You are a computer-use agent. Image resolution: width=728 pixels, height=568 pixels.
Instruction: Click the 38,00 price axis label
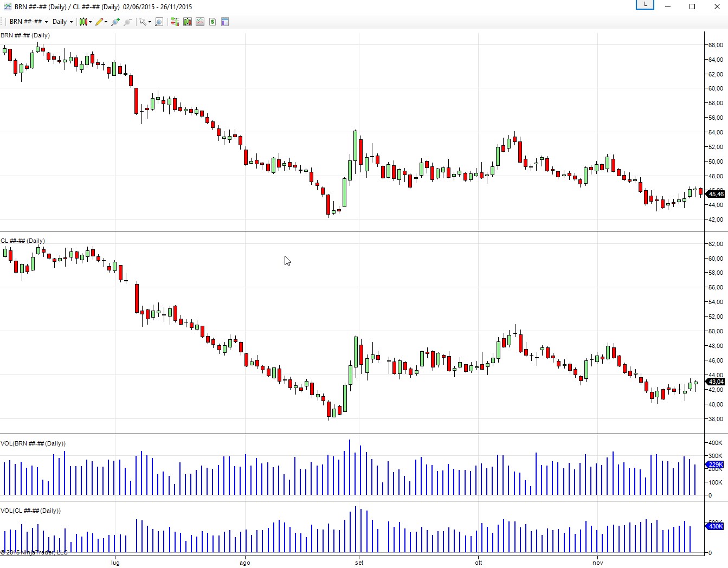(716, 419)
